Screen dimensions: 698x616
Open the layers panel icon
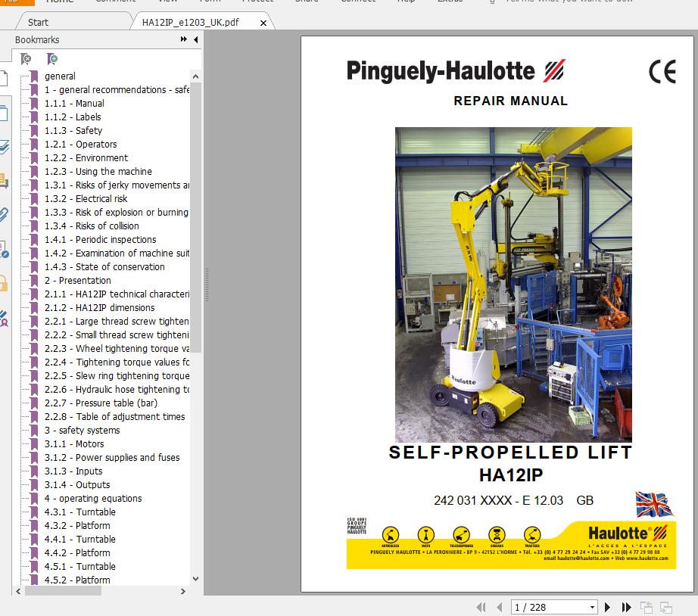tap(8, 145)
